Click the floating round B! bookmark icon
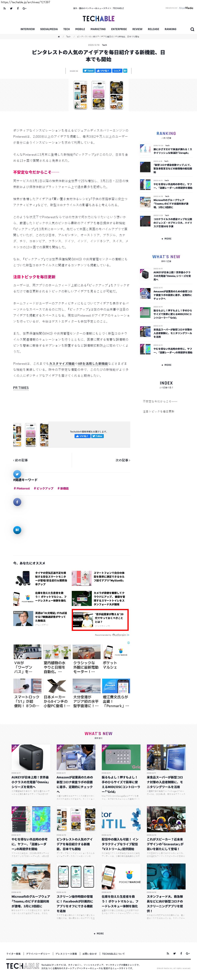 pyautogui.click(x=17, y=530)
